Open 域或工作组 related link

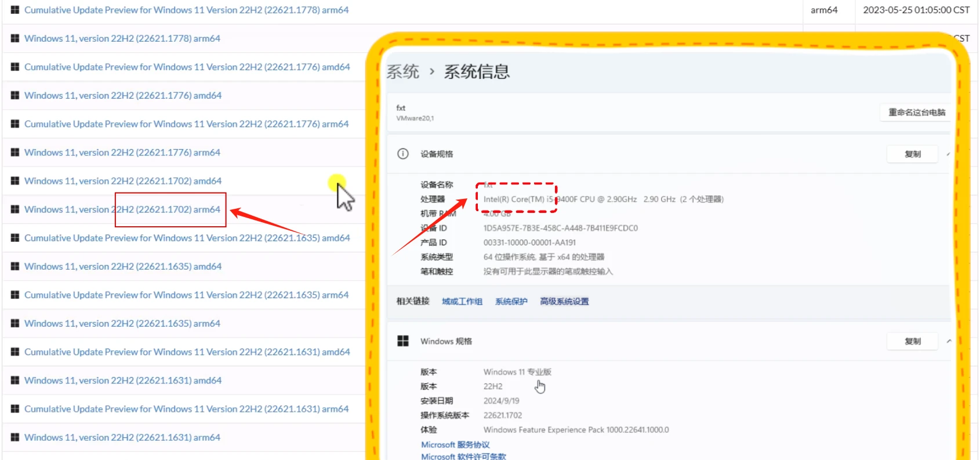(x=462, y=301)
